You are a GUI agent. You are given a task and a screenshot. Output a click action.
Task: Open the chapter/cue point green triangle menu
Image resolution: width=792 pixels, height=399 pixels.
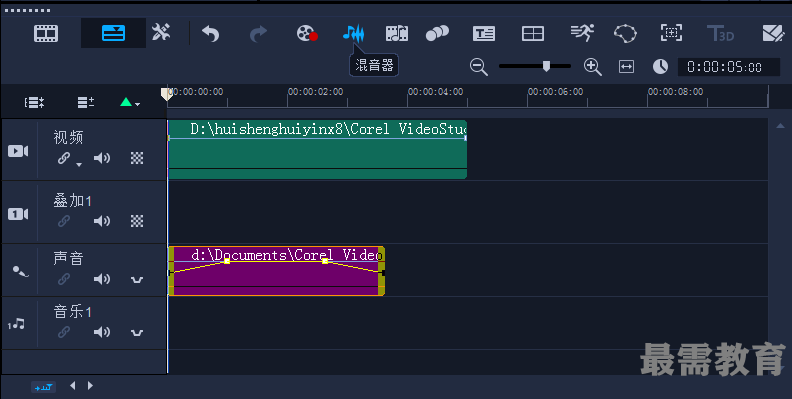tap(130, 103)
